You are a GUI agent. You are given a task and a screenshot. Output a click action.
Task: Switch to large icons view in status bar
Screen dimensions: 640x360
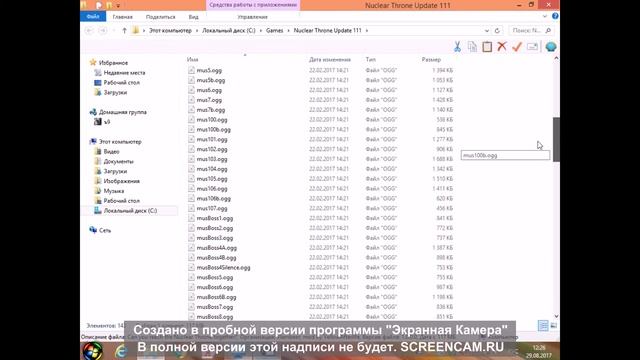(554, 325)
